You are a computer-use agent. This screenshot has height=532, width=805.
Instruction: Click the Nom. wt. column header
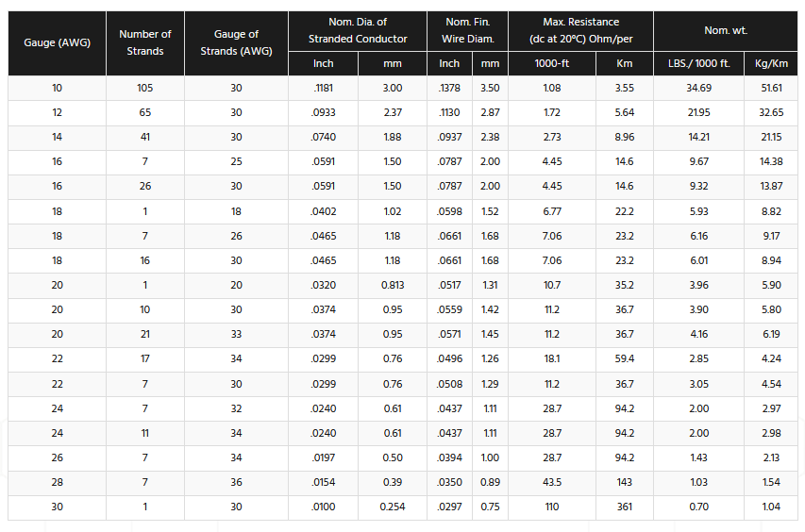coord(725,30)
